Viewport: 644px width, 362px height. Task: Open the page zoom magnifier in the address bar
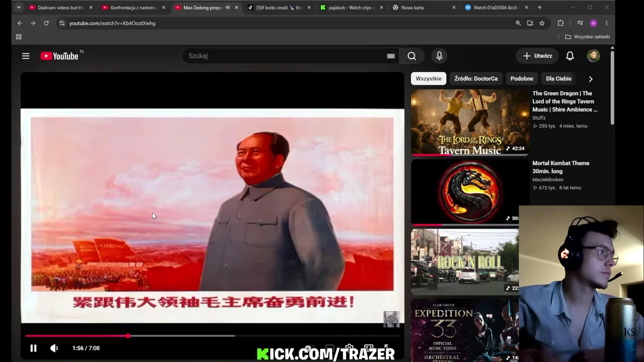pyautogui.click(x=518, y=23)
